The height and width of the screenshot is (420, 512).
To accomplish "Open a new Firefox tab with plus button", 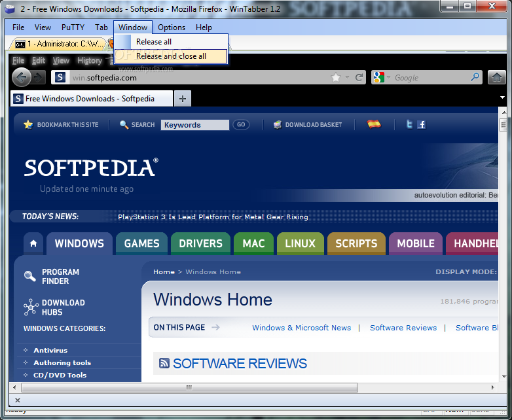I will click(x=183, y=99).
